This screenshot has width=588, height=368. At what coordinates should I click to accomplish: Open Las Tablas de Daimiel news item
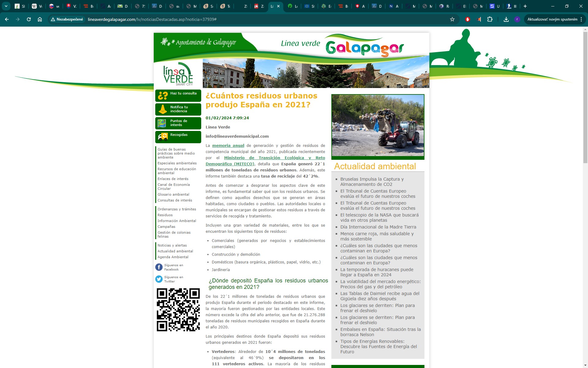pyautogui.click(x=380, y=296)
